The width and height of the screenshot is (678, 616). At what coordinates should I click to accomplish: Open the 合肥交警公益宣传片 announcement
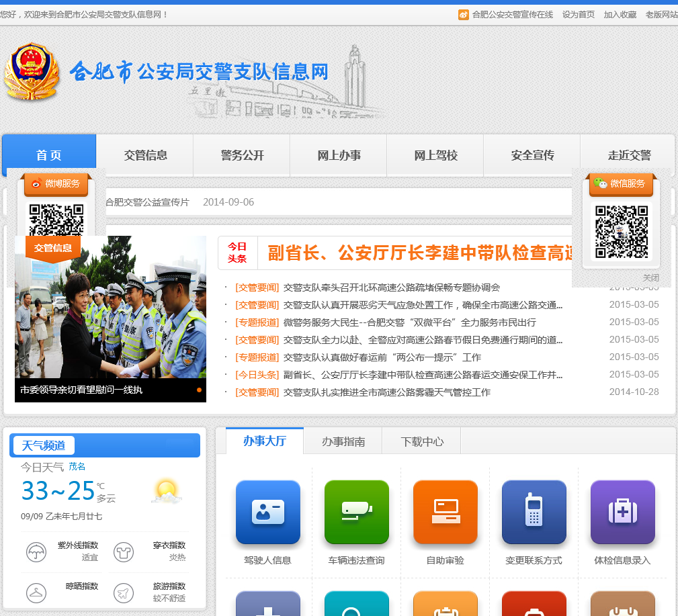tap(147, 202)
